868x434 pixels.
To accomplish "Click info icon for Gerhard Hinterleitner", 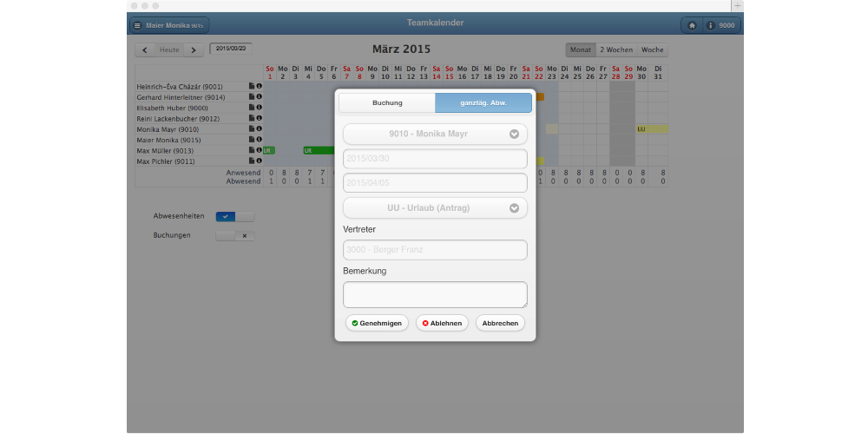I will coord(259,97).
